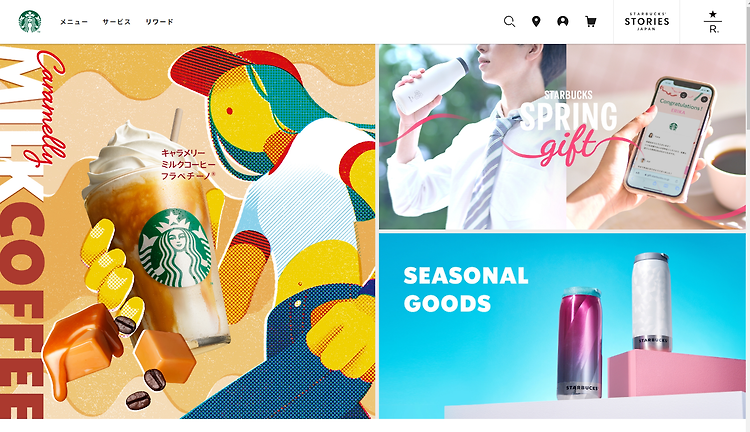
Task: Click the キャラメリー ミルクコーヒー フラペチーノ text
Action: tap(188, 165)
